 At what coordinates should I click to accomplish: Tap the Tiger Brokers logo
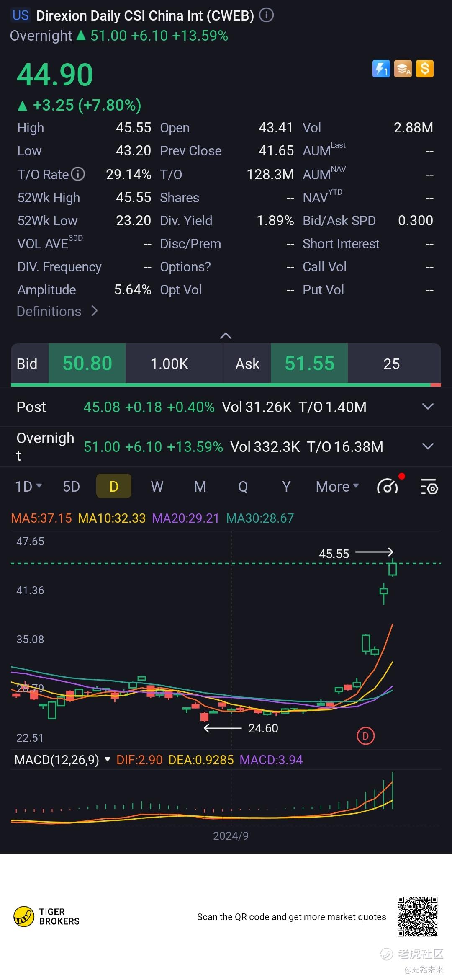(47, 916)
